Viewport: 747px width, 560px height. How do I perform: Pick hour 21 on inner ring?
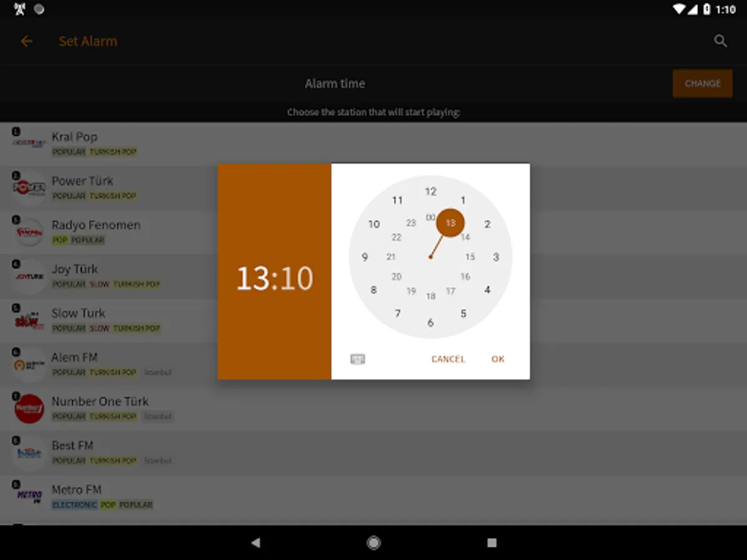[391, 257]
